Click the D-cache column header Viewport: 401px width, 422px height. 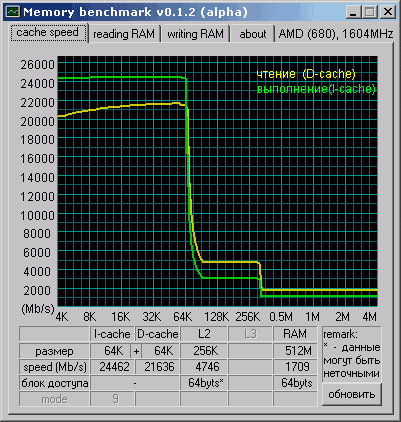coord(157,334)
